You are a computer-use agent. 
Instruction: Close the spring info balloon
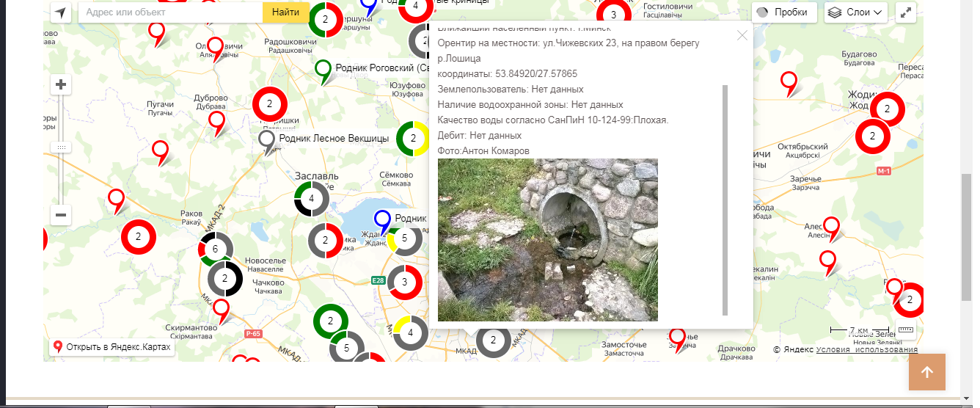tap(742, 35)
